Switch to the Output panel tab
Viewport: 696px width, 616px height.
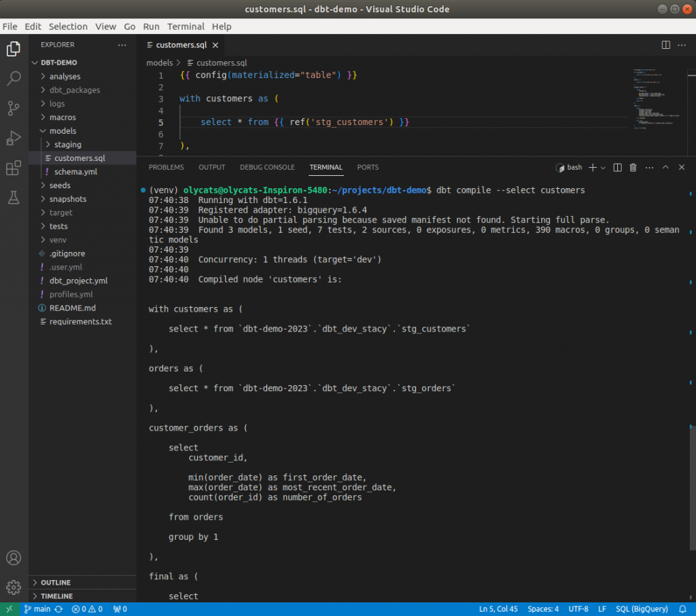(x=212, y=167)
